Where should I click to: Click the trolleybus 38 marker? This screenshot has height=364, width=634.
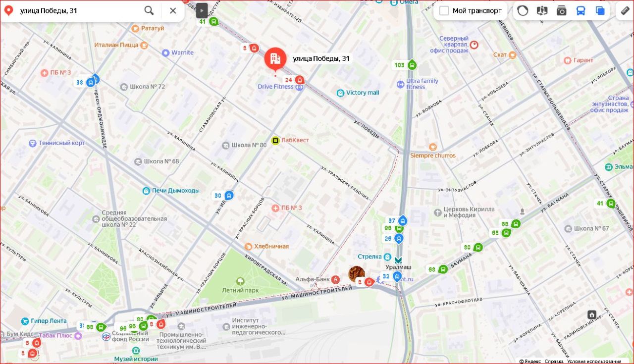[x=91, y=83]
